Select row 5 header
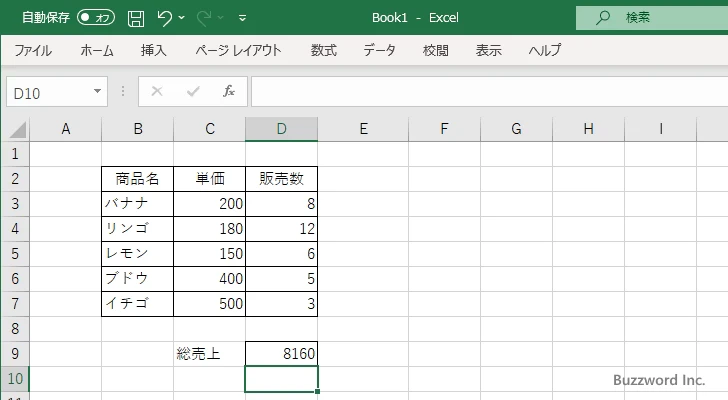Screen dimensions: 728x400 [x=15, y=254]
